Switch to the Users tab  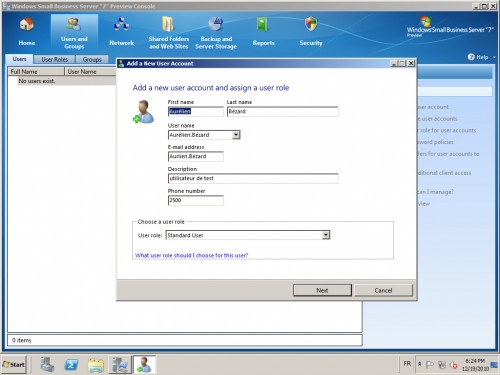coord(19,59)
